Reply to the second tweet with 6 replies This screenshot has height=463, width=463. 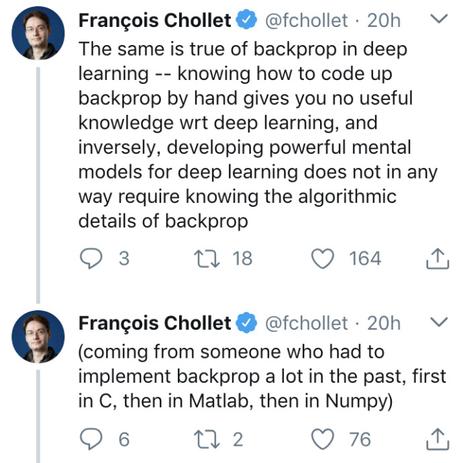pos(91,439)
